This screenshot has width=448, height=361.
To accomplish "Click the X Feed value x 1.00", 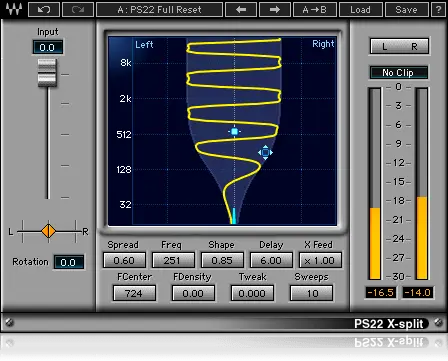I will coord(320,260).
